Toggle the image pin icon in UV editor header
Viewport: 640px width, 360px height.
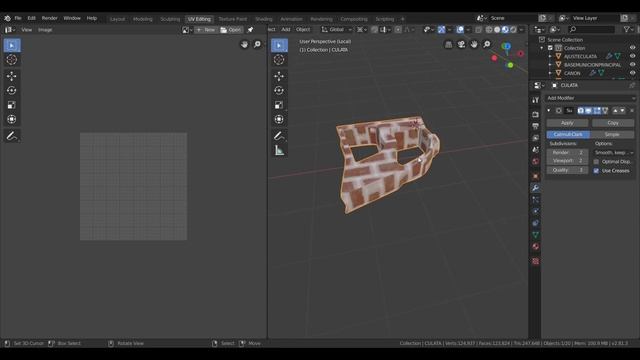[251, 30]
